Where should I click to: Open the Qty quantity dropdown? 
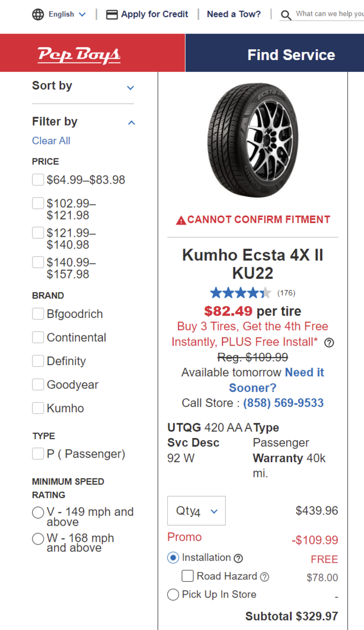coord(196,511)
